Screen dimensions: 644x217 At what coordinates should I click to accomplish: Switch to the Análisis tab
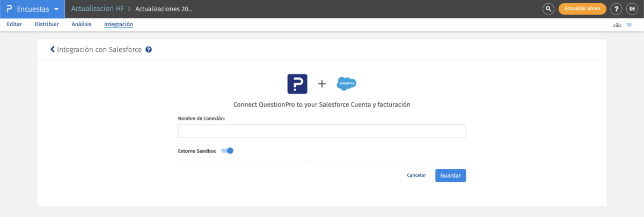tap(82, 24)
